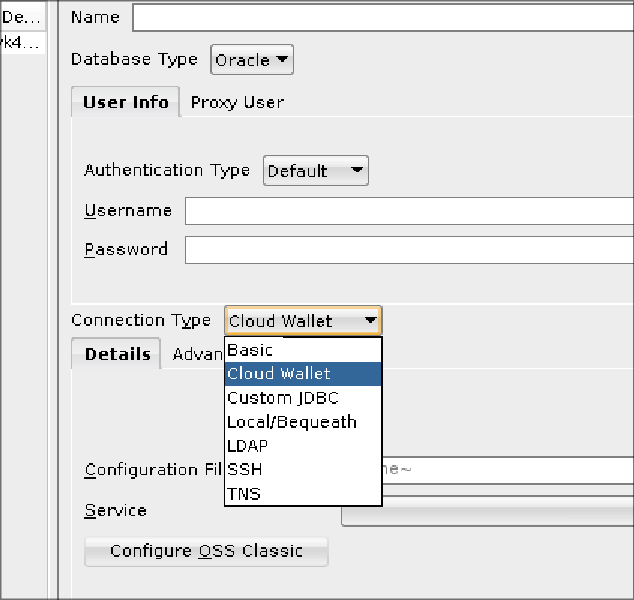This screenshot has height=600, width=634.
Task: Click into the Username field
Action: pos(408,211)
